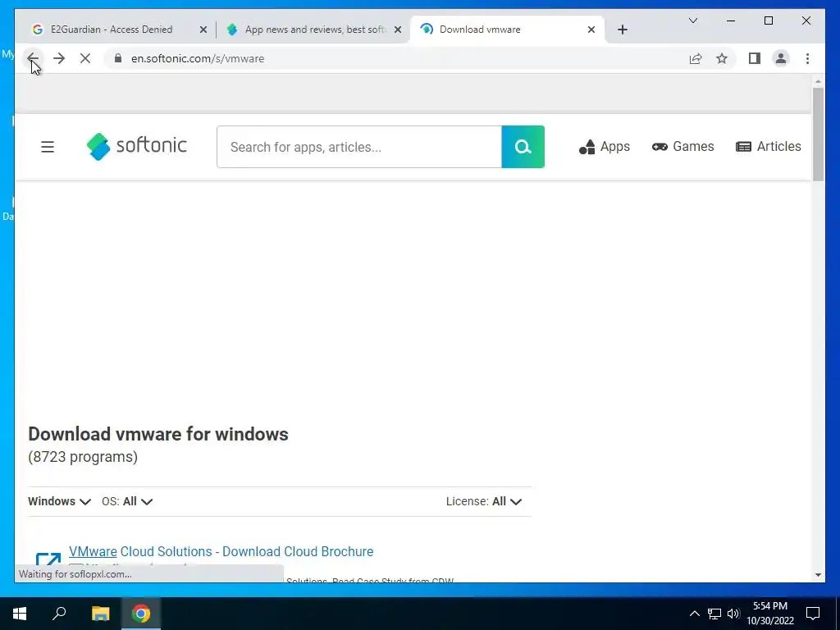This screenshot has height=630, width=840.
Task: Open Chrome three-dot menu
Action: coord(807,58)
